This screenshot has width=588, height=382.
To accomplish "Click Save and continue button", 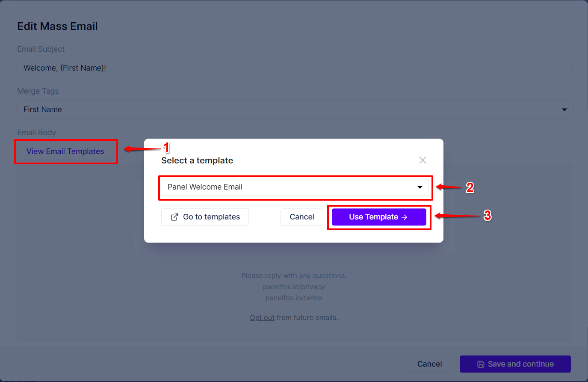I will coord(515,364).
